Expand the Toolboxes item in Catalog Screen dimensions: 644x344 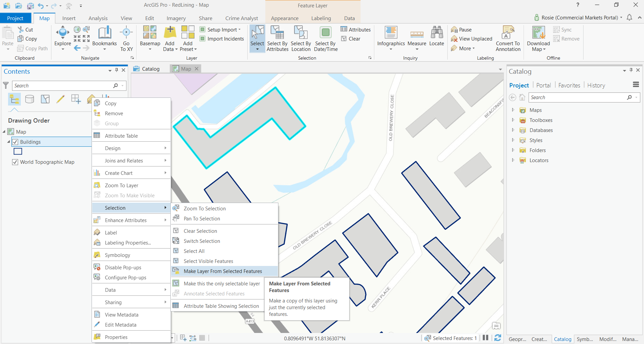(x=513, y=120)
